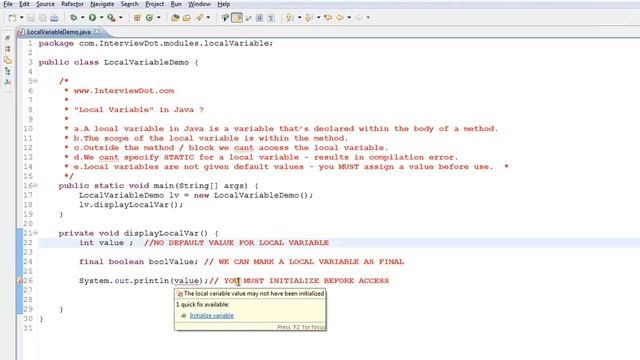The height and width of the screenshot is (360, 640).
Task: Click the Search menu
Action: 130,4
